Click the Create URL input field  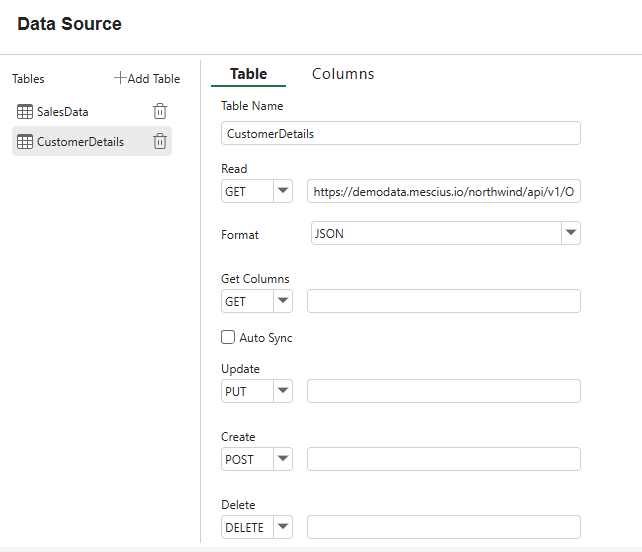pyautogui.click(x=443, y=459)
